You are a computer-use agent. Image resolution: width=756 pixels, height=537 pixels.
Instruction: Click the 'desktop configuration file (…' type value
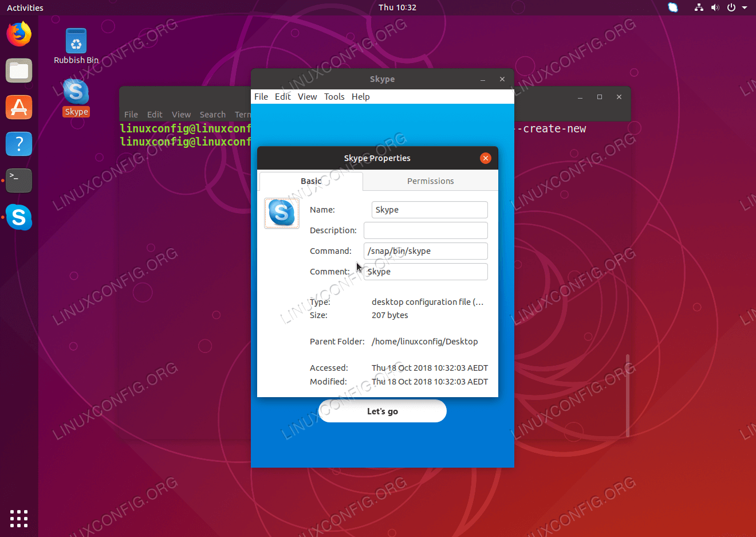(x=428, y=302)
